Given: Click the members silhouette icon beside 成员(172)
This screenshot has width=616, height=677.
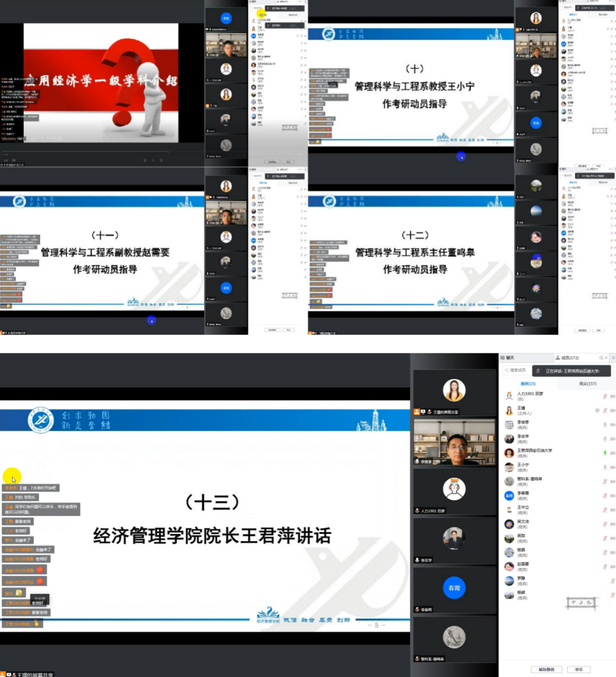Looking at the screenshot, I should [x=558, y=357].
